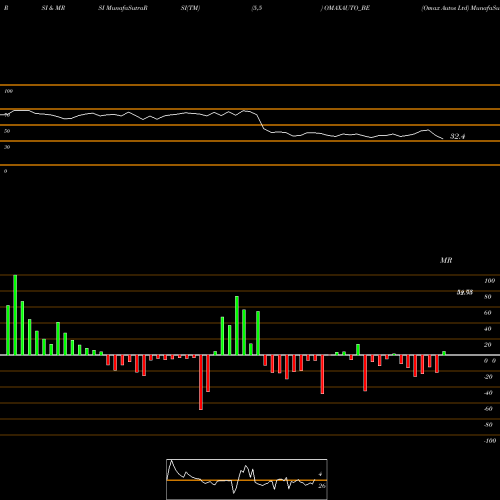Click the 'SI MunafaSutraR' header text
The height and width of the screenshot is (500, 500).
(x=123, y=8)
